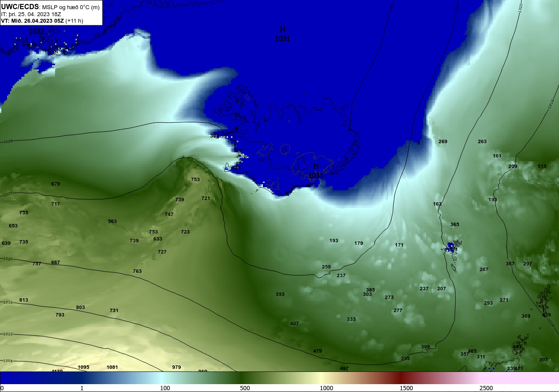
Task: Click the value 755 on the map
Action: [x=24, y=213]
